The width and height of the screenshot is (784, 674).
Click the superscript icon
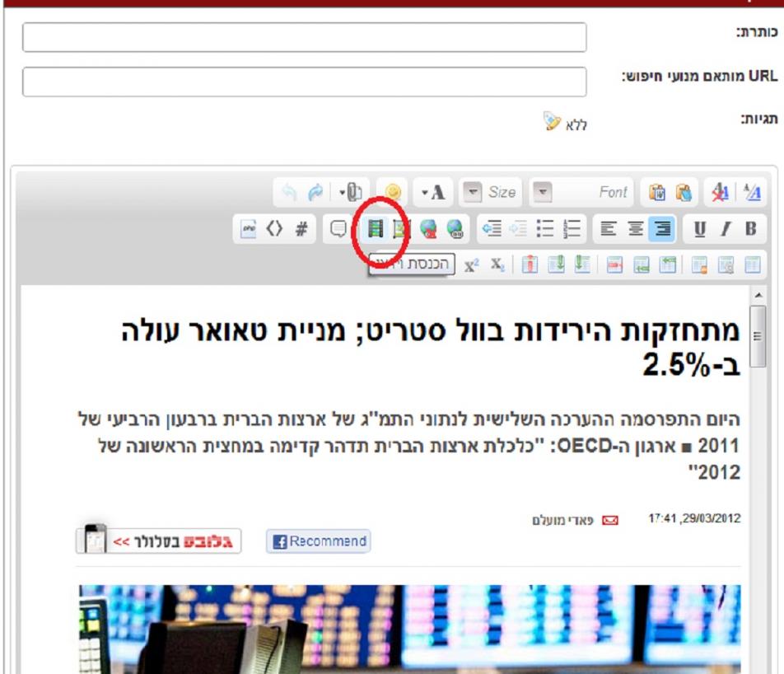coord(472,265)
